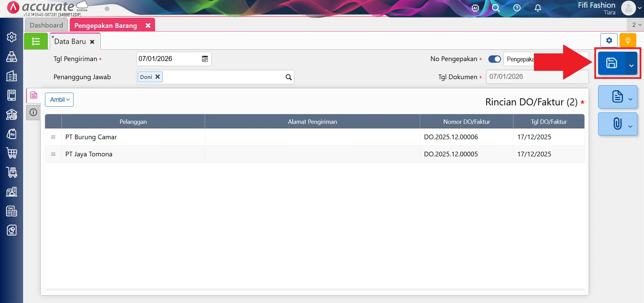Click the orange lightbulb tips icon
Screen dimensions: 644x303
[x=628, y=41]
